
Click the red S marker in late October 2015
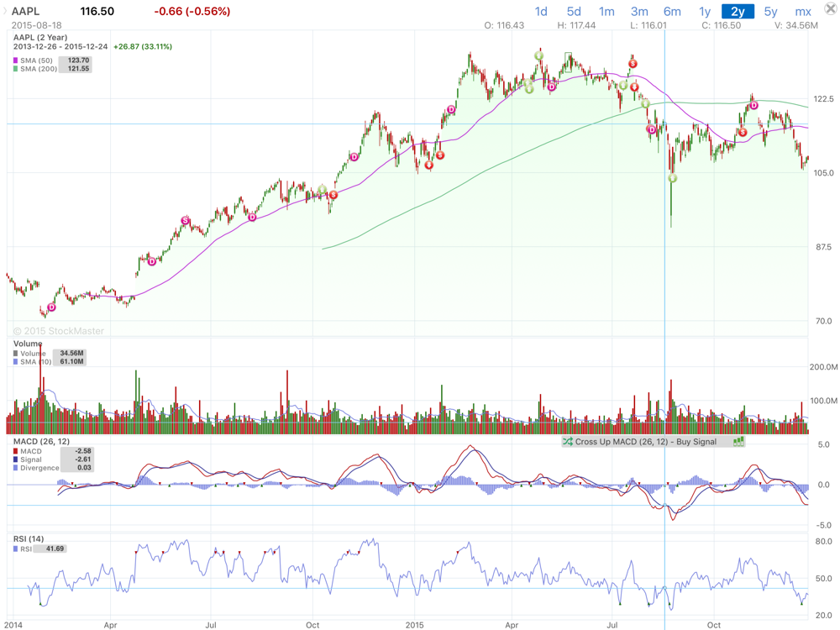[743, 133]
